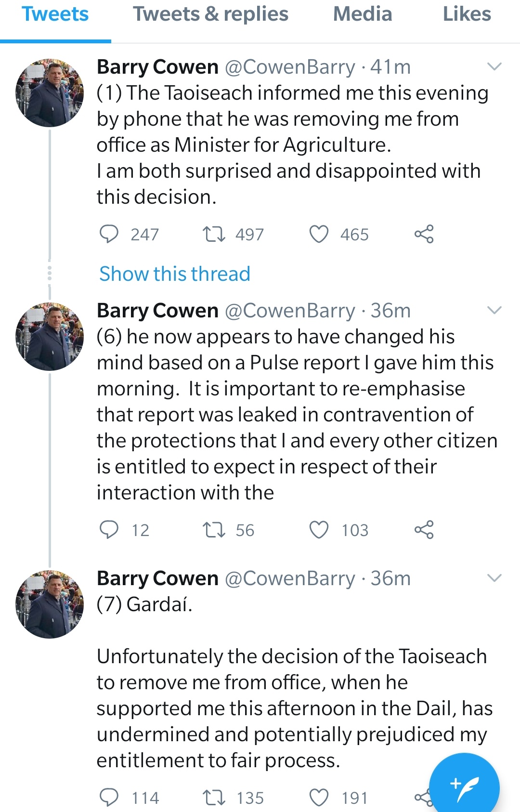This screenshot has width=520, height=812.
Task: Share the first tweet about the Taoiseach
Action: (424, 234)
